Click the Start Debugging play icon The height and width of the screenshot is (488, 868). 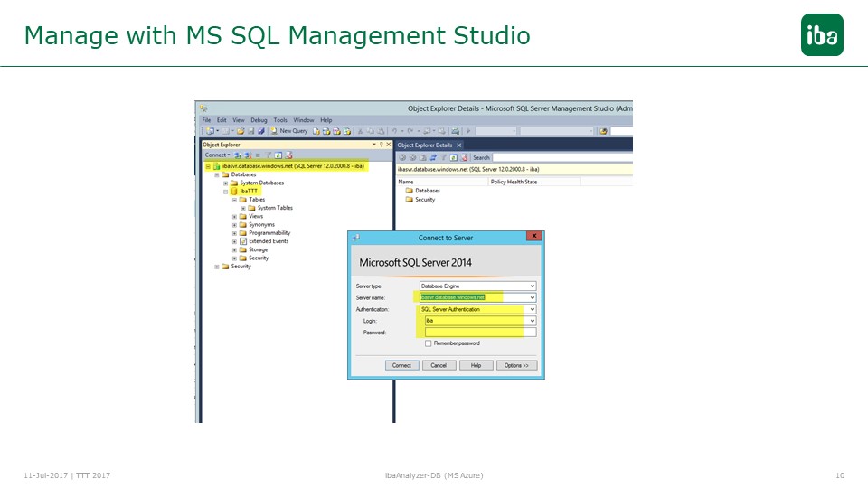point(469,131)
